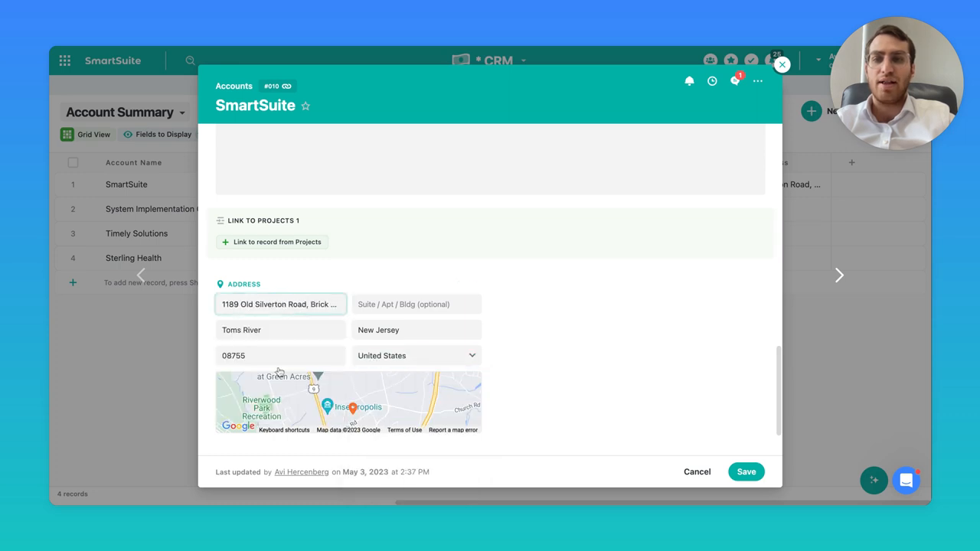Click the zip code field 08755
Screen dimensions: 980x551
[281, 356]
